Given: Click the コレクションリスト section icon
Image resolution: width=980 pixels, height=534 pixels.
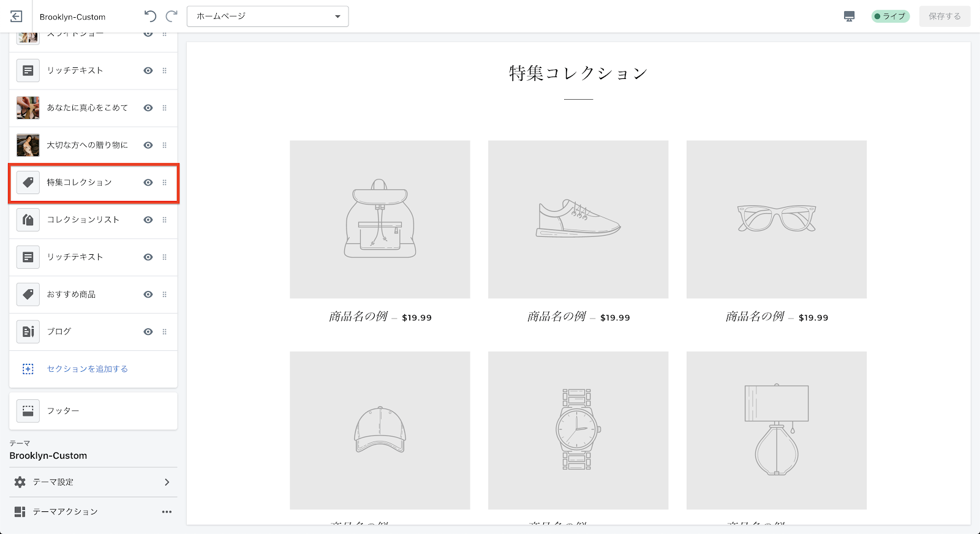Looking at the screenshot, I should coord(28,220).
